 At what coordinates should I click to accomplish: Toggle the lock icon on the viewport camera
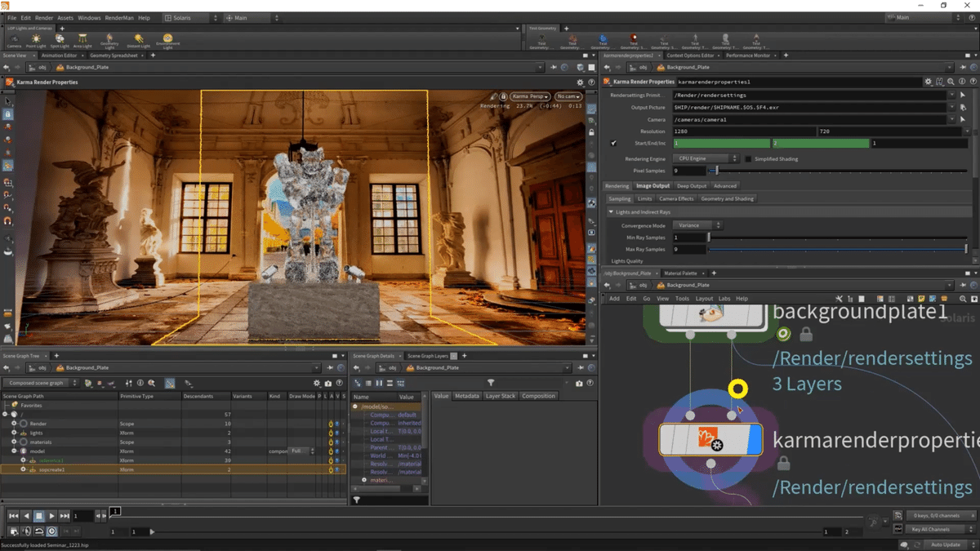click(x=503, y=96)
